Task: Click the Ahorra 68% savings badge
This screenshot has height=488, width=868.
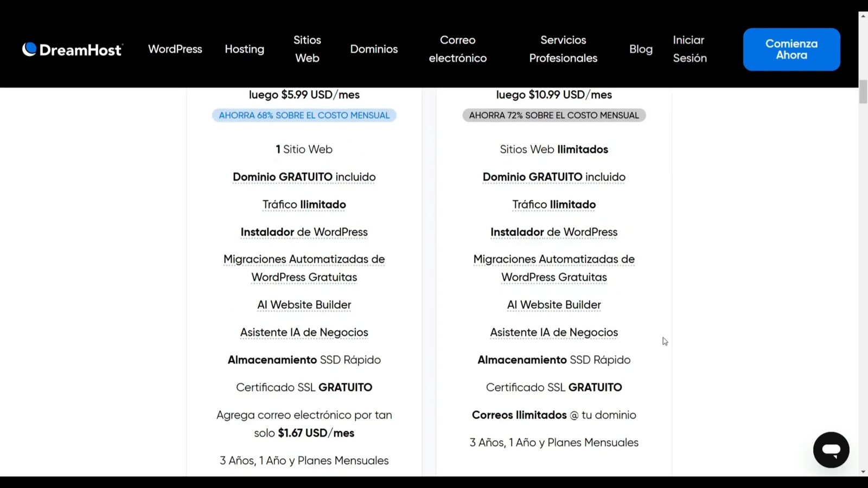Action: click(x=304, y=115)
